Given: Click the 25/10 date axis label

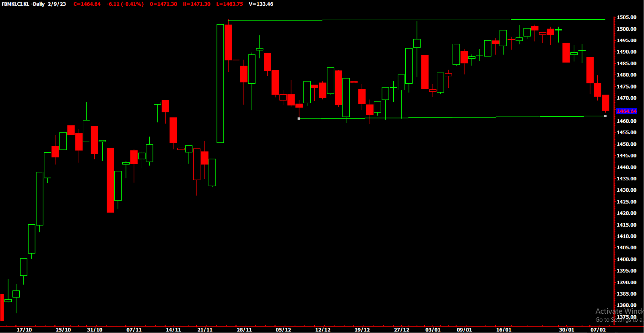Looking at the screenshot, I should tap(63, 330).
